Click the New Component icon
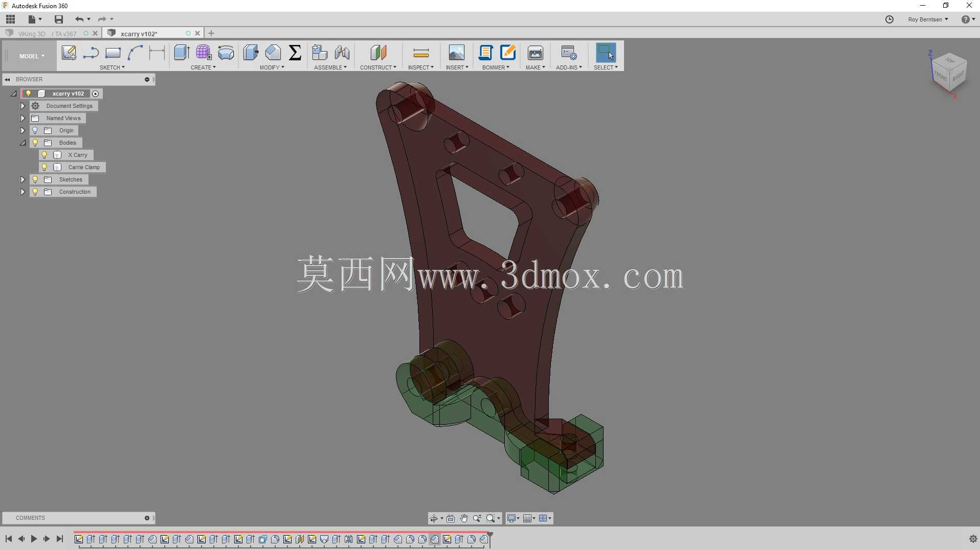Image resolution: width=980 pixels, height=550 pixels. point(320,53)
